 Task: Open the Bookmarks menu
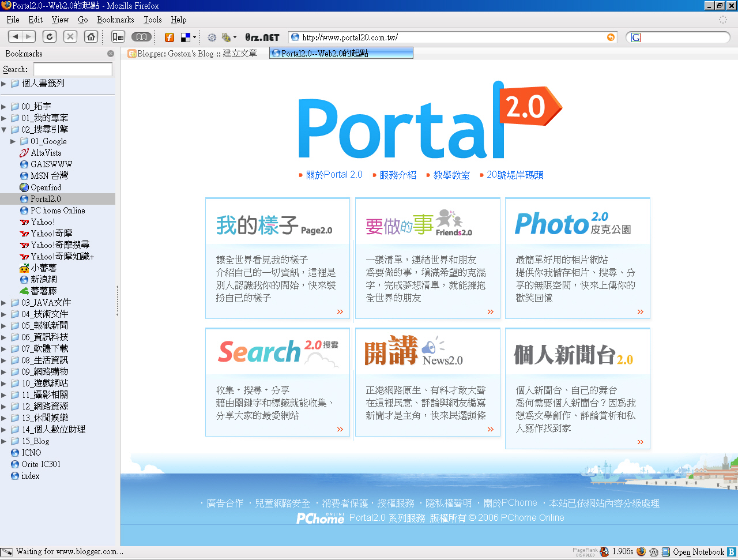[115, 20]
